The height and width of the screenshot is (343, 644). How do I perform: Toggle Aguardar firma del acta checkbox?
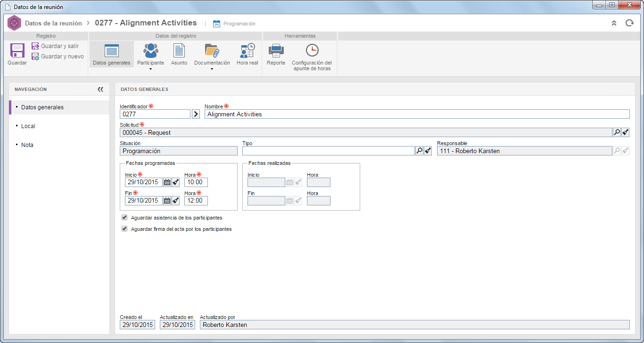124,229
